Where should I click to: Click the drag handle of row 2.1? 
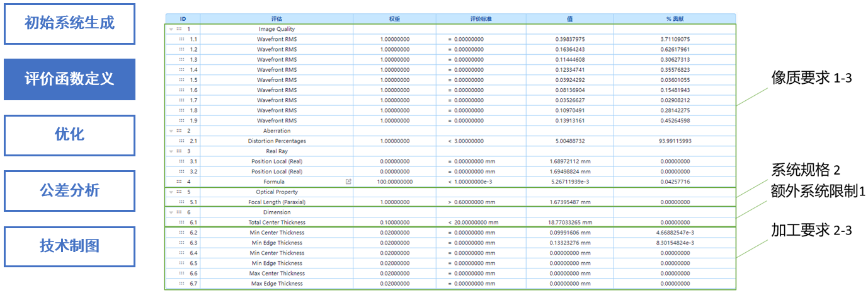[x=181, y=141]
